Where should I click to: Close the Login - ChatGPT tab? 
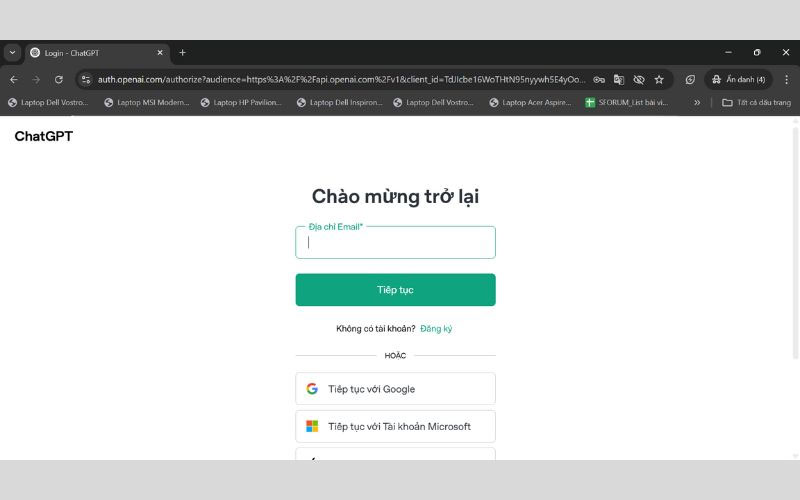pos(160,53)
